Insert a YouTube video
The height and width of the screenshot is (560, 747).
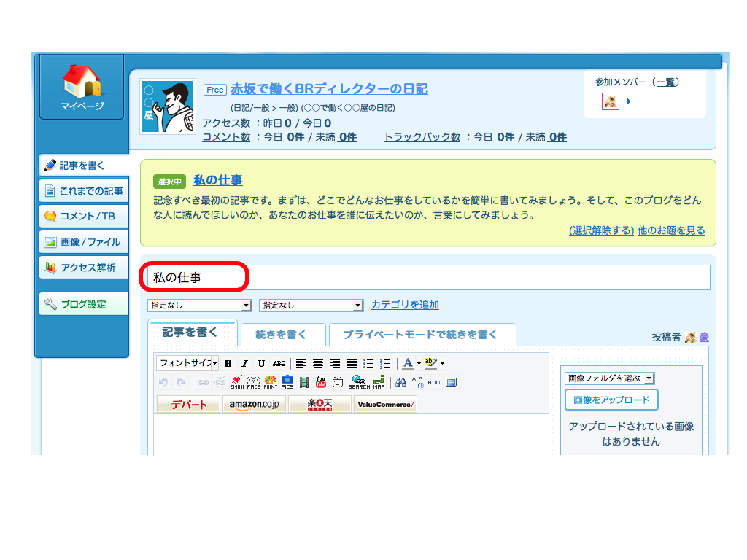pos(321,382)
